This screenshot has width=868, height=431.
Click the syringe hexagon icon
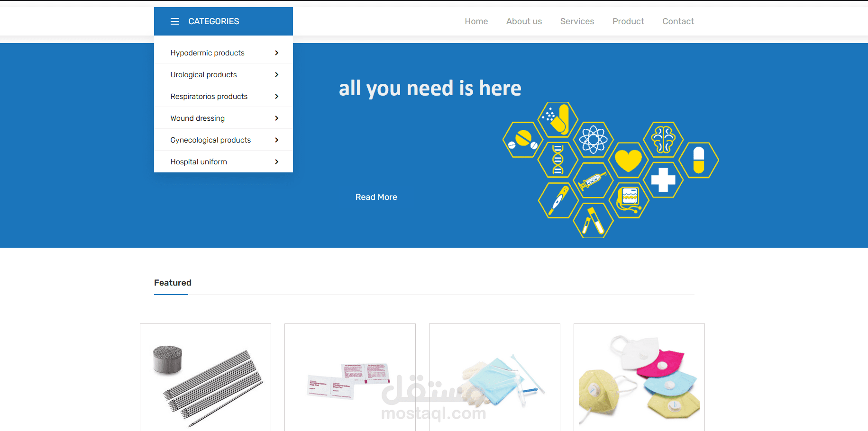[x=593, y=180]
